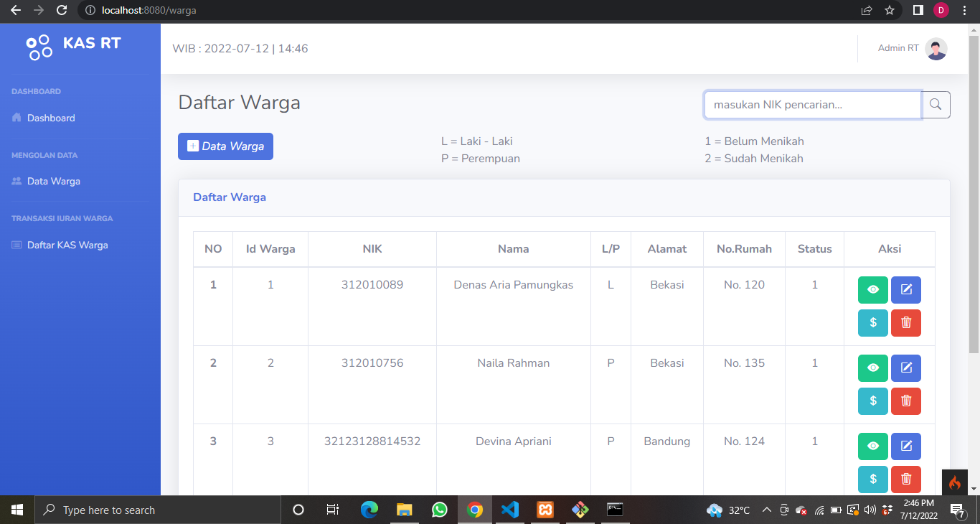
Task: Focus the NIK search input field
Action: point(811,104)
